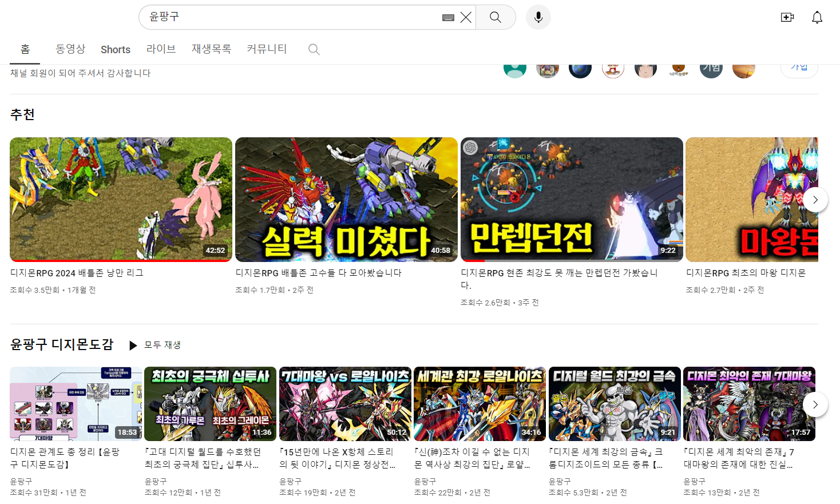Click 윤팡구 channel name under 십투사 video
Image resolution: width=840 pixels, height=504 pixels.
click(156, 482)
